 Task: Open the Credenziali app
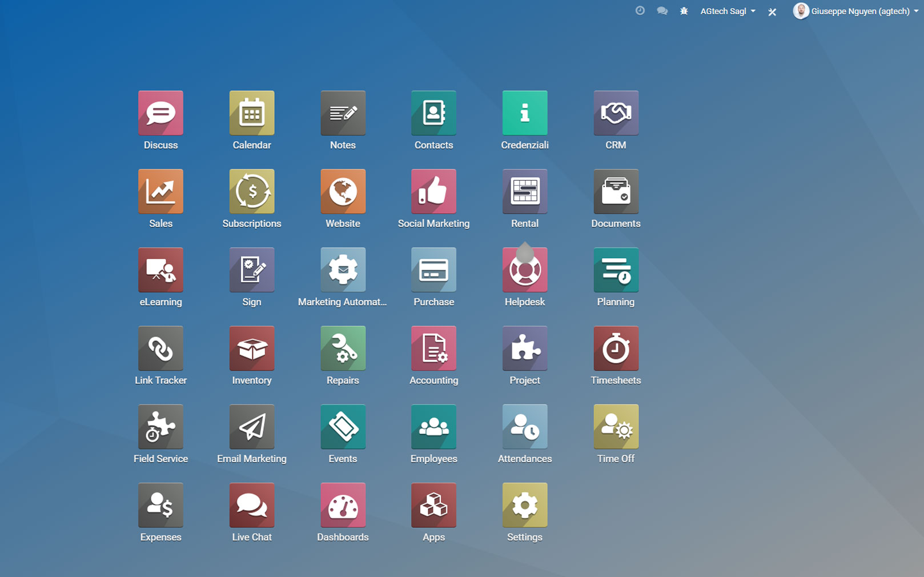(x=525, y=113)
